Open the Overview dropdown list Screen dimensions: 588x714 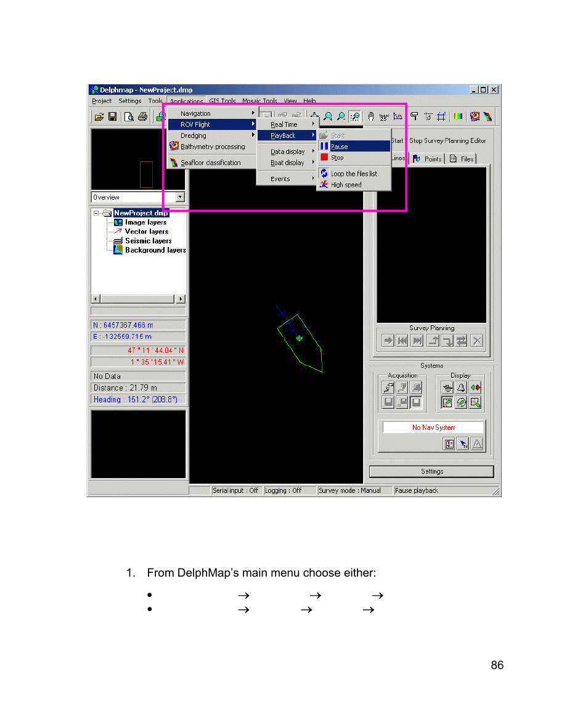(x=180, y=197)
